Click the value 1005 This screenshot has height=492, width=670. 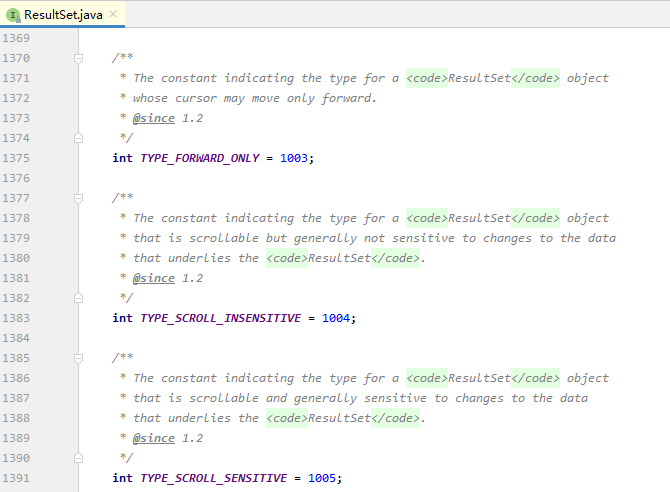322,478
